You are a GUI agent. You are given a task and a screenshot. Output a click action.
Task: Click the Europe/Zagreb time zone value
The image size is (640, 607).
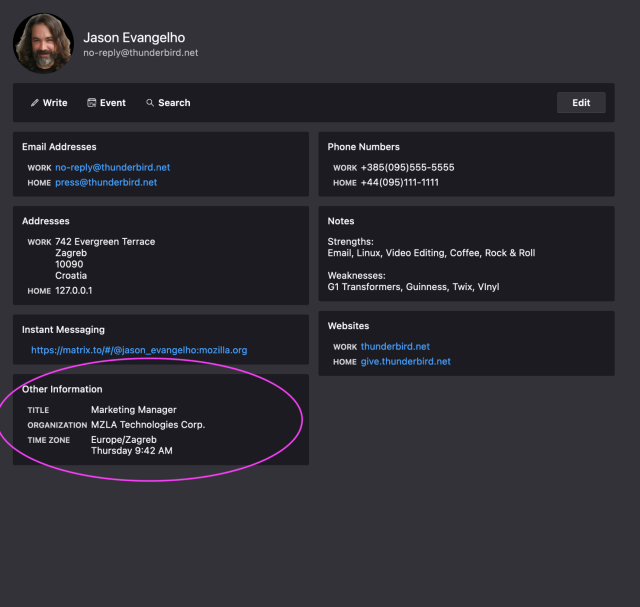124,440
